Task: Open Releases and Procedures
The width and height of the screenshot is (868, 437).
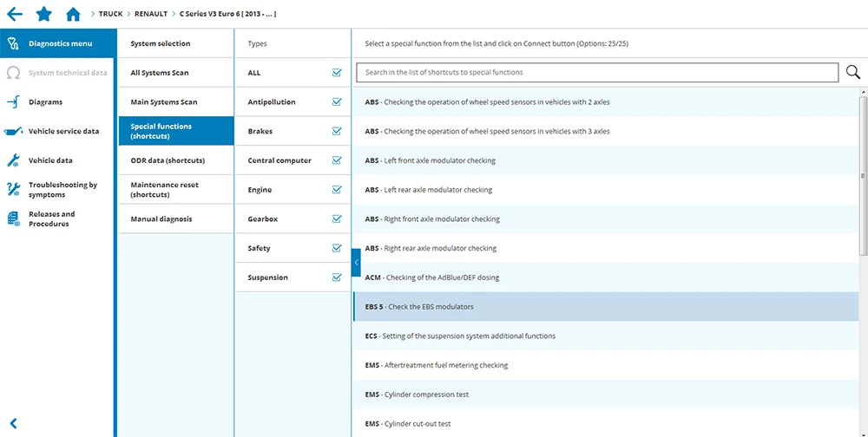Action: tap(51, 218)
